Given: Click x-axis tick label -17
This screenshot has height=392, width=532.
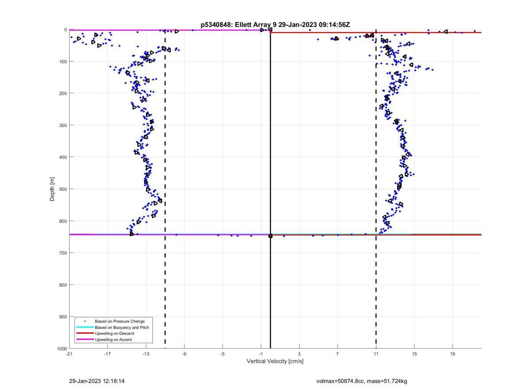Looking at the screenshot, I should (x=107, y=353).
